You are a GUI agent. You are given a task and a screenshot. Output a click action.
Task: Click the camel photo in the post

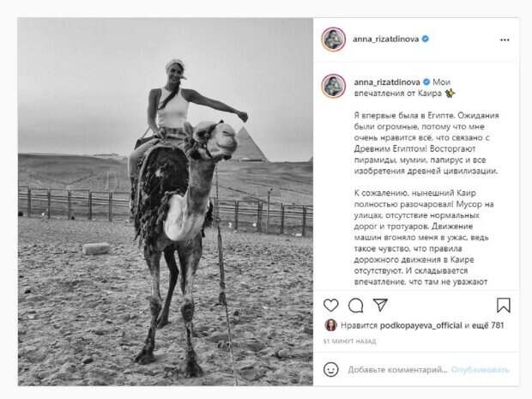(166, 202)
